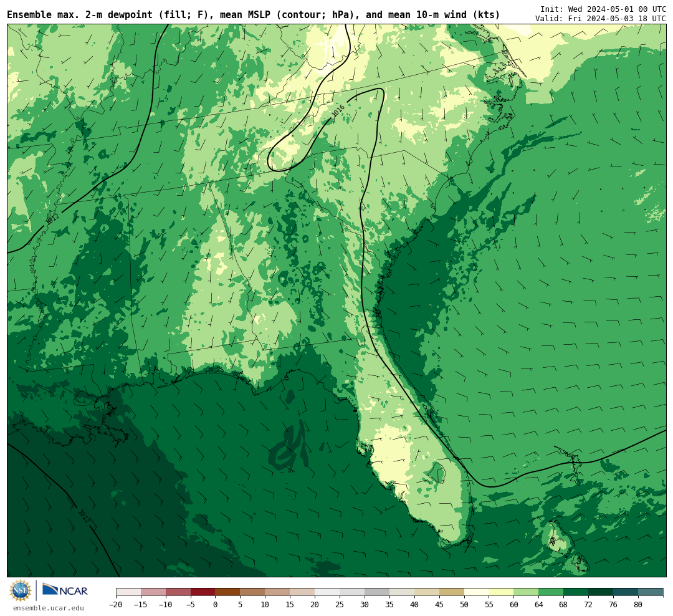This screenshot has height=616, width=673.
Task: Pick the colorbar swatch between -10 and -5
Action: [x=178, y=592]
